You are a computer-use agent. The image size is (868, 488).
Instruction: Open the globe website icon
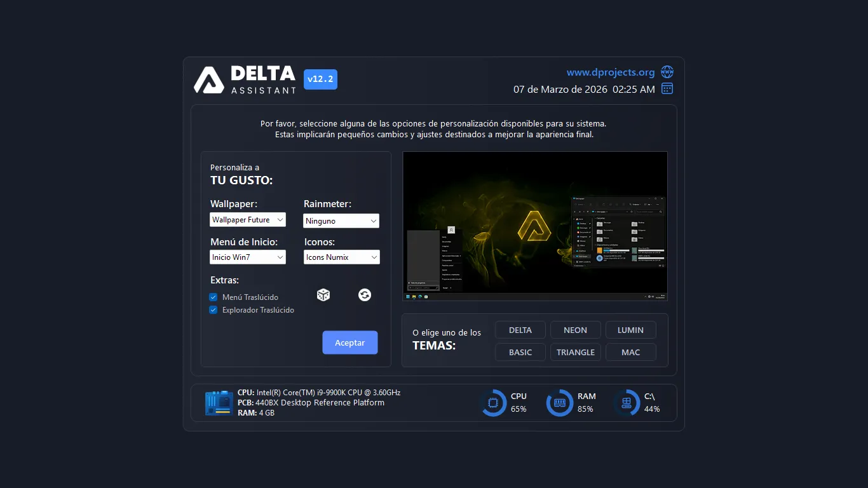coord(667,72)
